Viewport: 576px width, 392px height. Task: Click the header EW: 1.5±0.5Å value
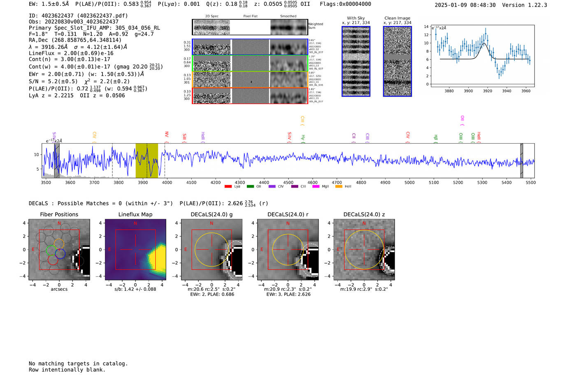click(x=49, y=4)
